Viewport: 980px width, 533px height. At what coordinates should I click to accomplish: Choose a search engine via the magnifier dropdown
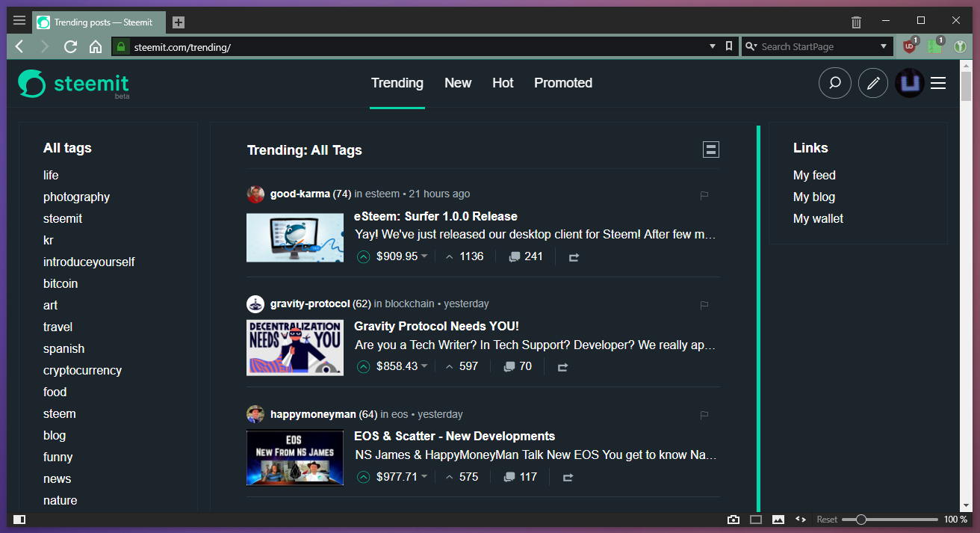751,46
